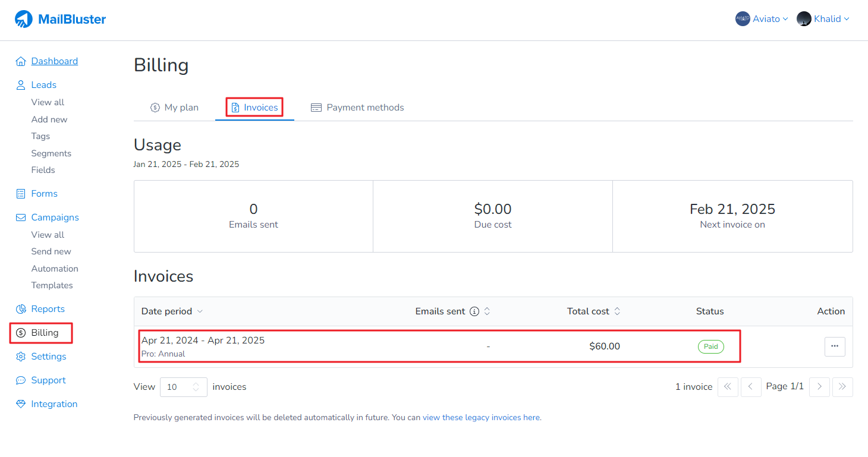This screenshot has width=868, height=457.
Task: Go to the next invoices page
Action: [819, 387]
